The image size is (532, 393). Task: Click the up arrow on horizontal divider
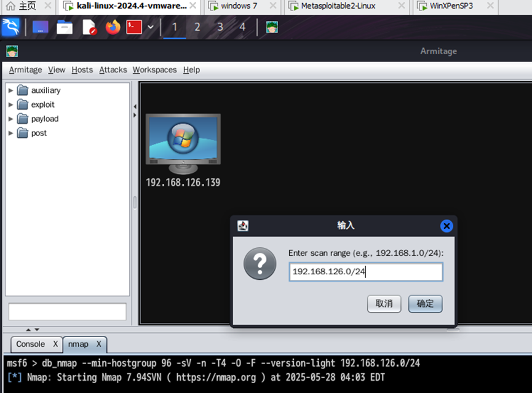(28, 330)
